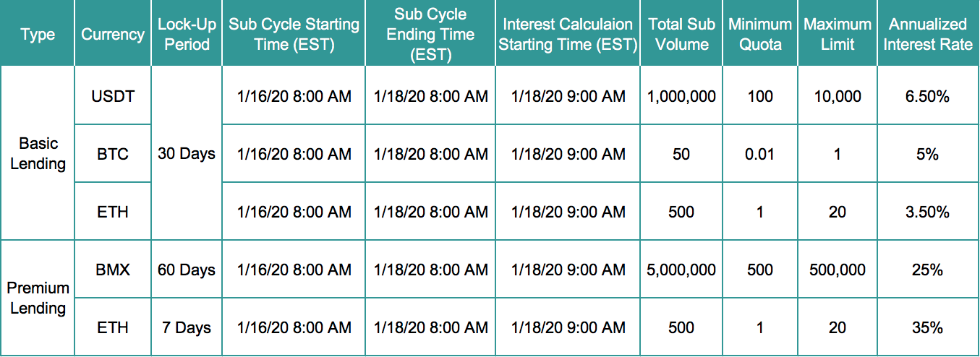Screen dimensions: 980x357
Task: Select the 7 Days lock-up cell
Action: (x=187, y=327)
